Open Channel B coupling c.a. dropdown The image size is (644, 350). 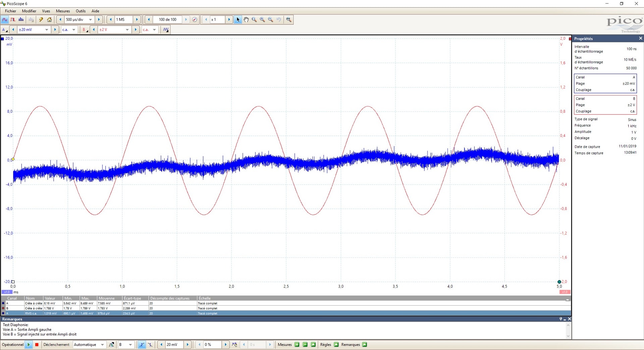coord(154,30)
